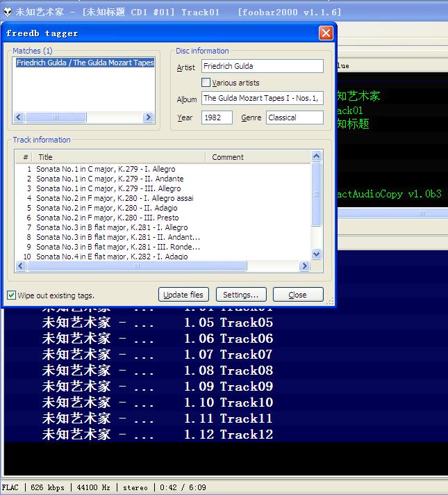
Task: Click into the Year field showing 1982
Action: pyautogui.click(x=217, y=117)
